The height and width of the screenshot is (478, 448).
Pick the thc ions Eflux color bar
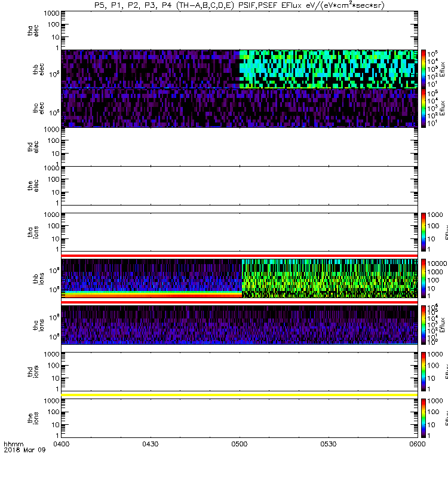click(424, 325)
